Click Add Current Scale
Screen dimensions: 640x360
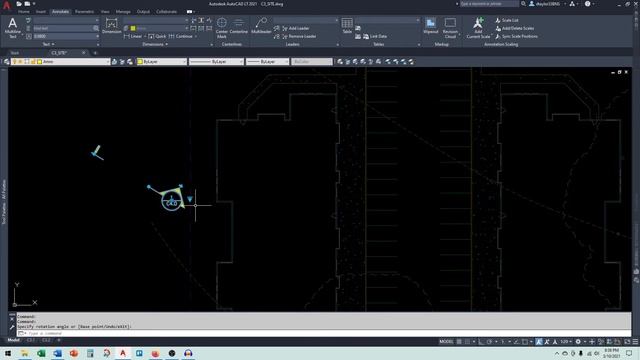478,28
